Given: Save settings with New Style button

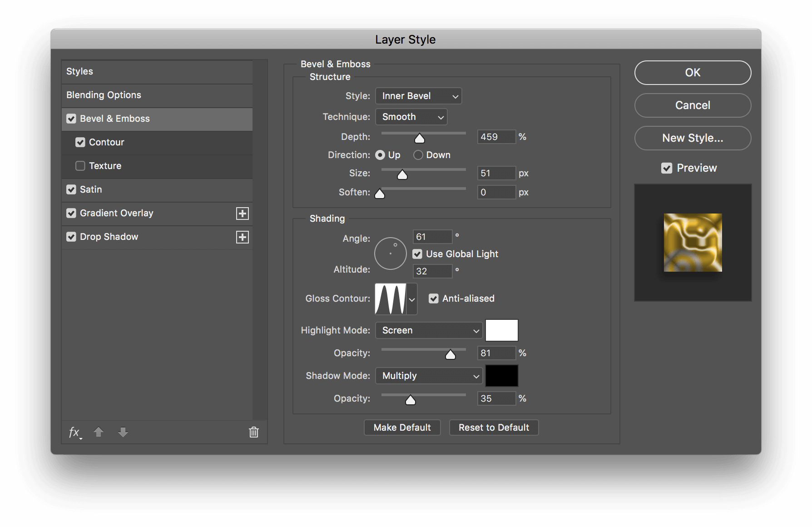Looking at the screenshot, I should [692, 138].
